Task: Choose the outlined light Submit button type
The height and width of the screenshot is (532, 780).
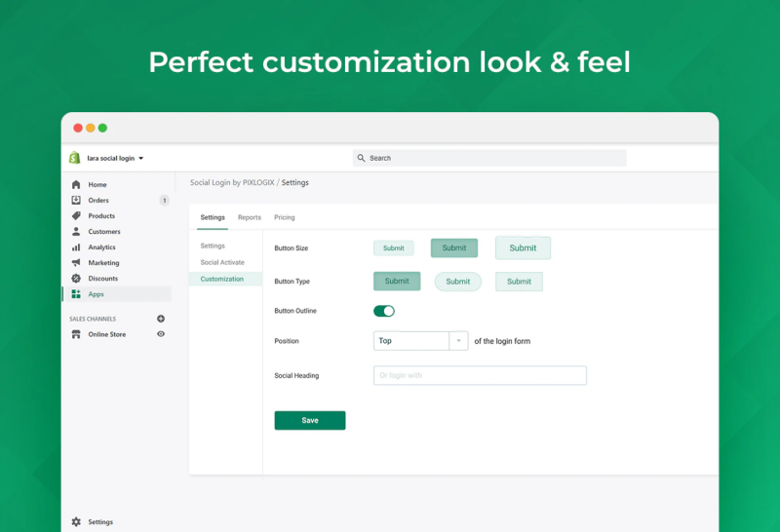Action: tap(519, 282)
